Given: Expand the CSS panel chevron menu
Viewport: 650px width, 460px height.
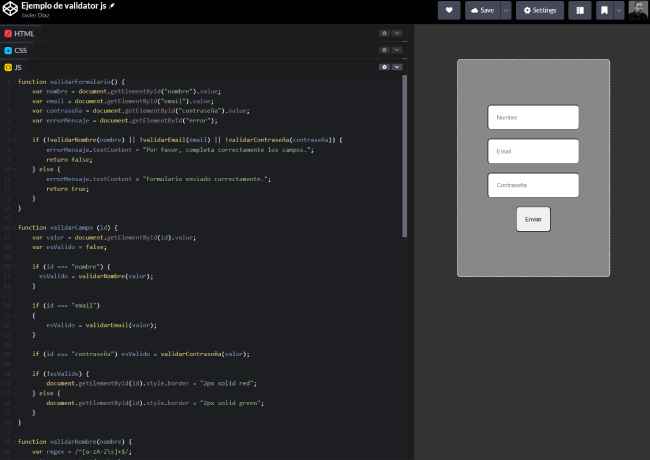Looking at the screenshot, I should (397, 50).
